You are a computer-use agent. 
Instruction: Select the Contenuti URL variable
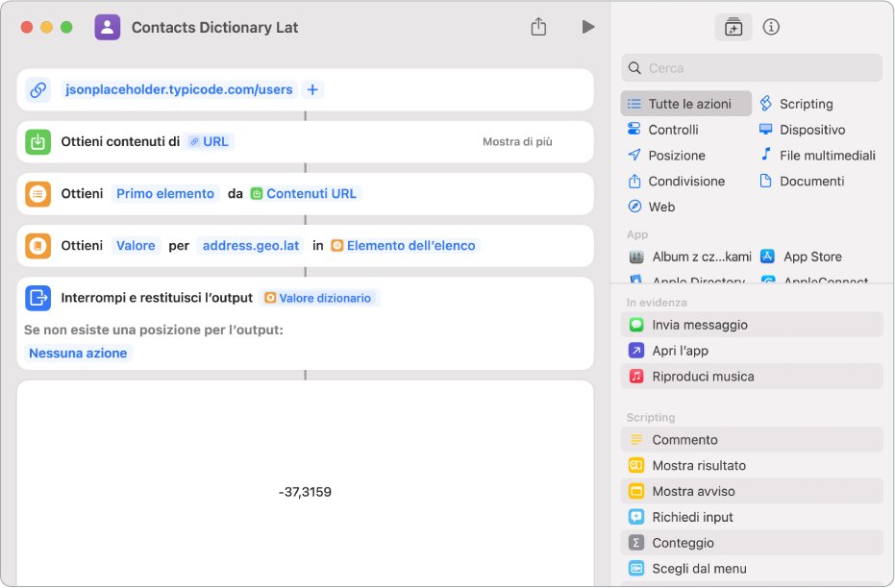(304, 194)
